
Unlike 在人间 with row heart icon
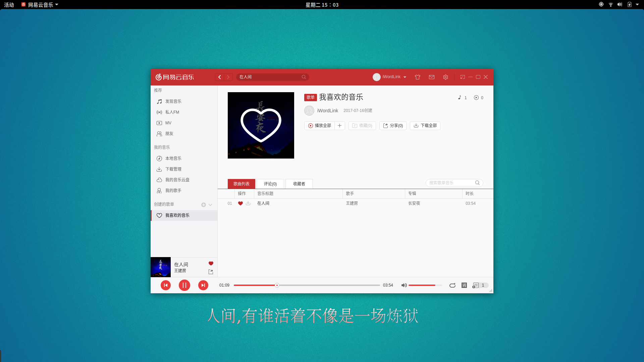(x=240, y=203)
